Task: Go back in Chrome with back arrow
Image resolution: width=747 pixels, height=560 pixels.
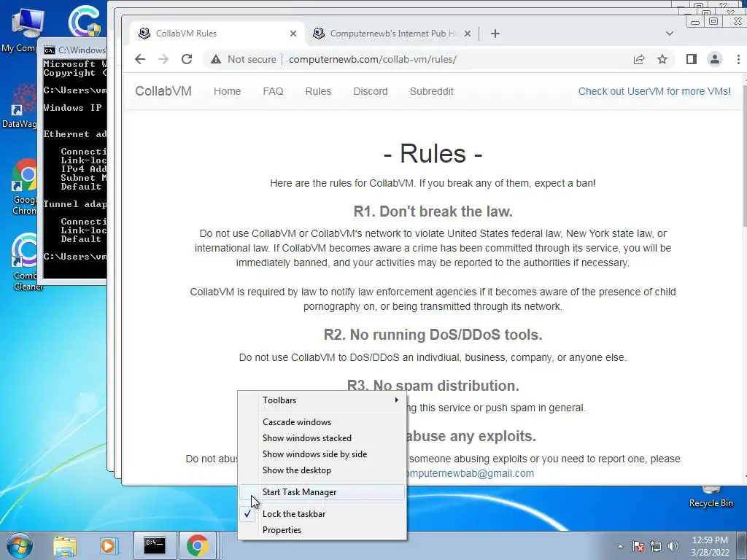Action: [x=139, y=59]
